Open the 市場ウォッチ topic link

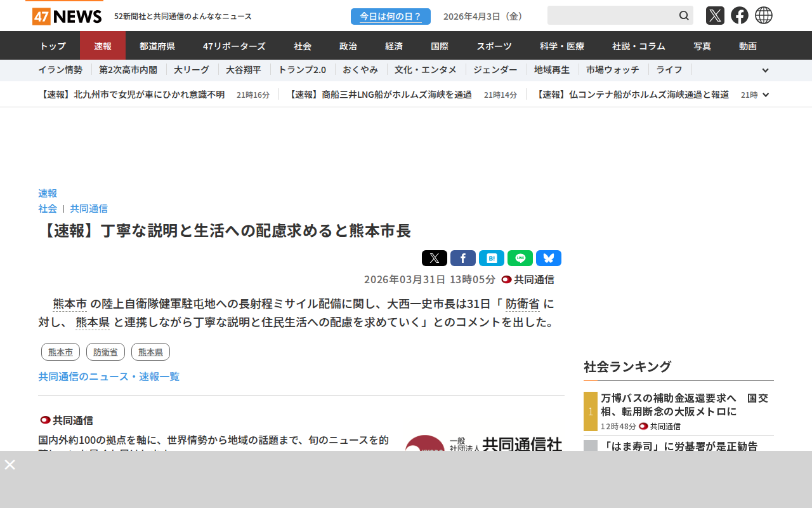pos(613,70)
